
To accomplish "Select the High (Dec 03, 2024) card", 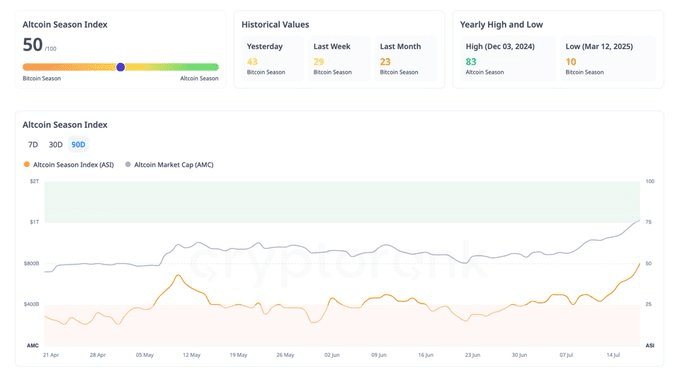I will pyautogui.click(x=507, y=59).
